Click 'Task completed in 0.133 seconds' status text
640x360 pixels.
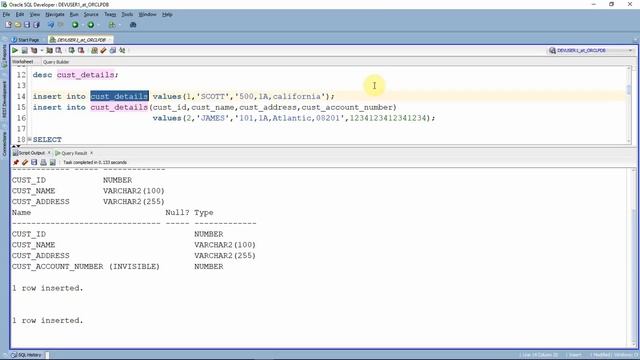point(95,162)
